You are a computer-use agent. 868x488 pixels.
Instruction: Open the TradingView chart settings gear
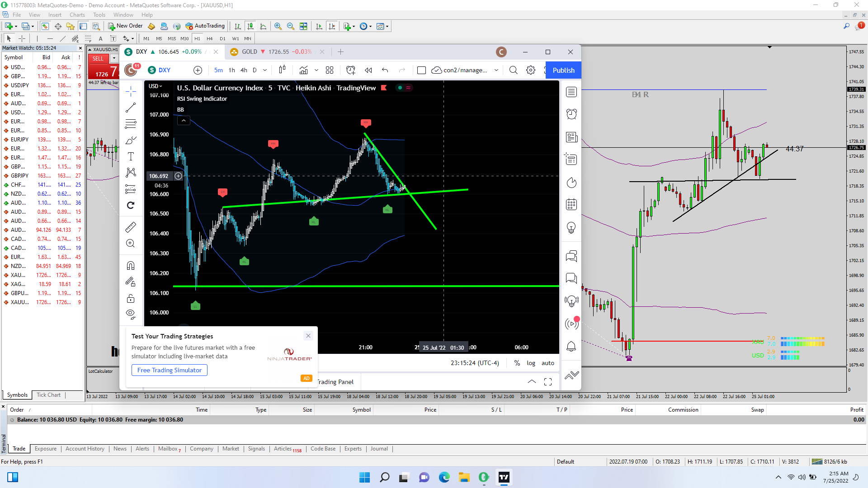[531, 70]
